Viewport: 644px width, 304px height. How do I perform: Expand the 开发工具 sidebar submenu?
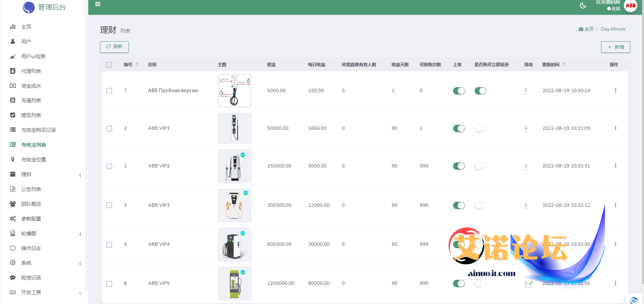(80, 293)
